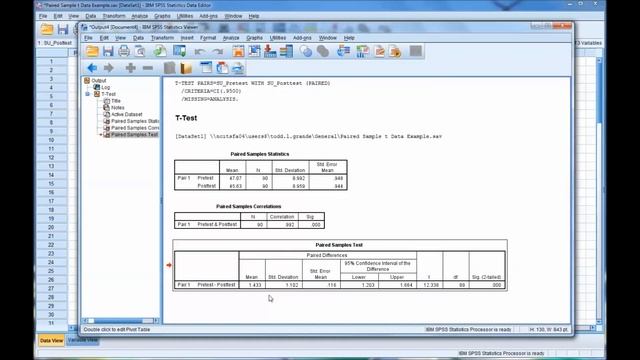Click the Undo arrow icon
640x360 pixels.
200,51
